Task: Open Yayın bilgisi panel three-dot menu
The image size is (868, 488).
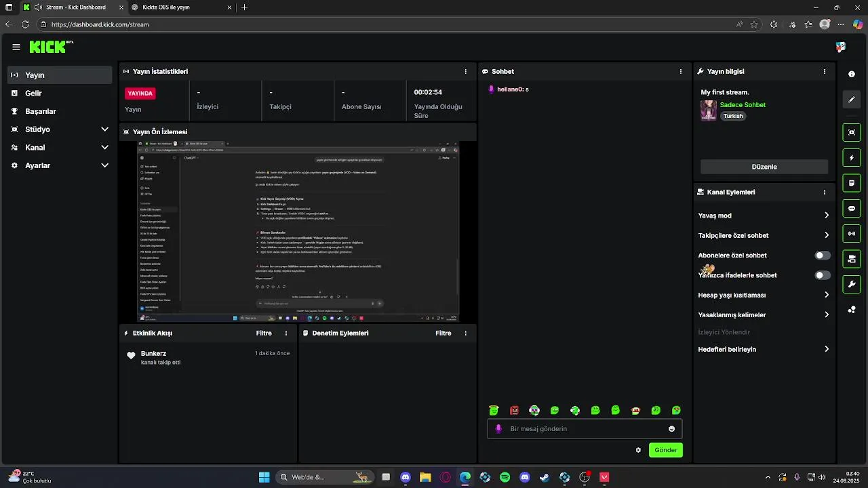Action: pos(825,71)
